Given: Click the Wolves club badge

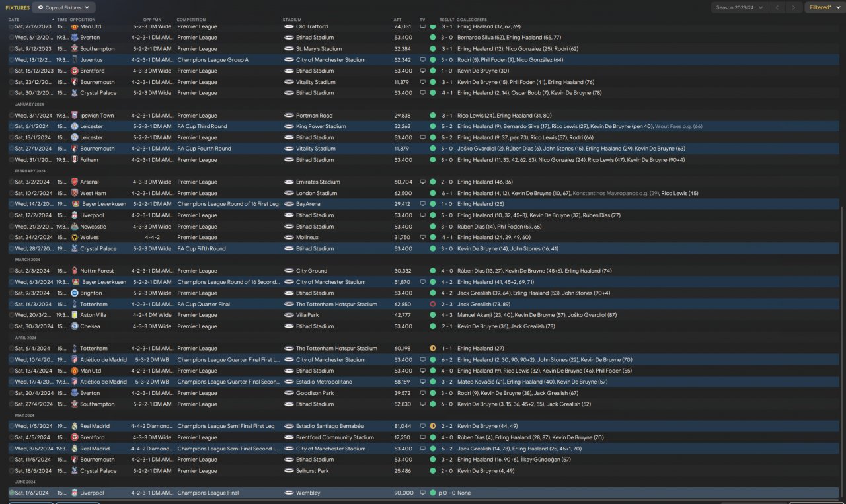Looking at the screenshot, I should [75, 237].
